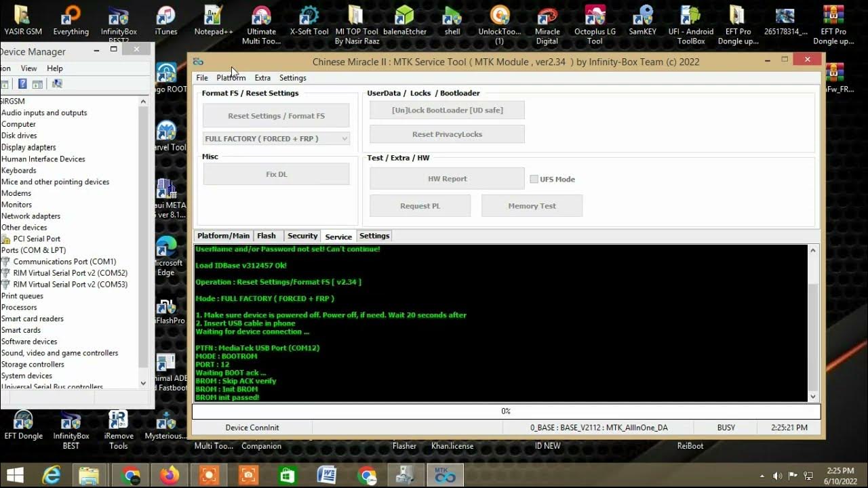Switch to MTK Service Tool taskbar icon
Viewport: 868px width, 488px height.
(x=445, y=476)
